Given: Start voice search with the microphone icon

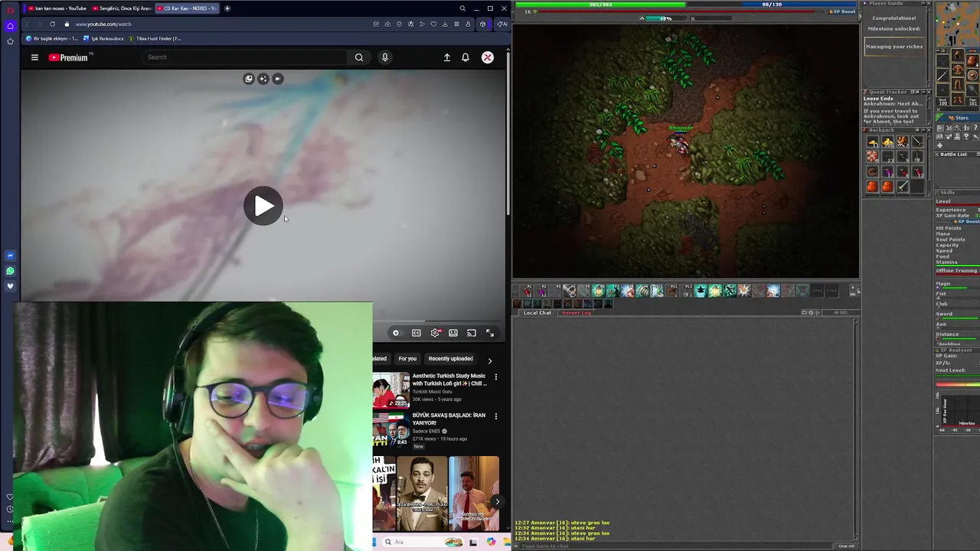Looking at the screenshot, I should pos(385,57).
